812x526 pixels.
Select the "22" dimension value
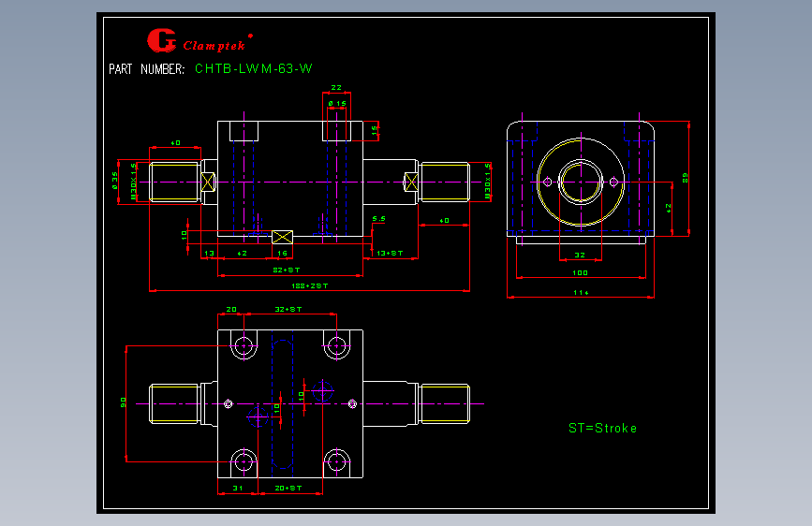(x=336, y=87)
